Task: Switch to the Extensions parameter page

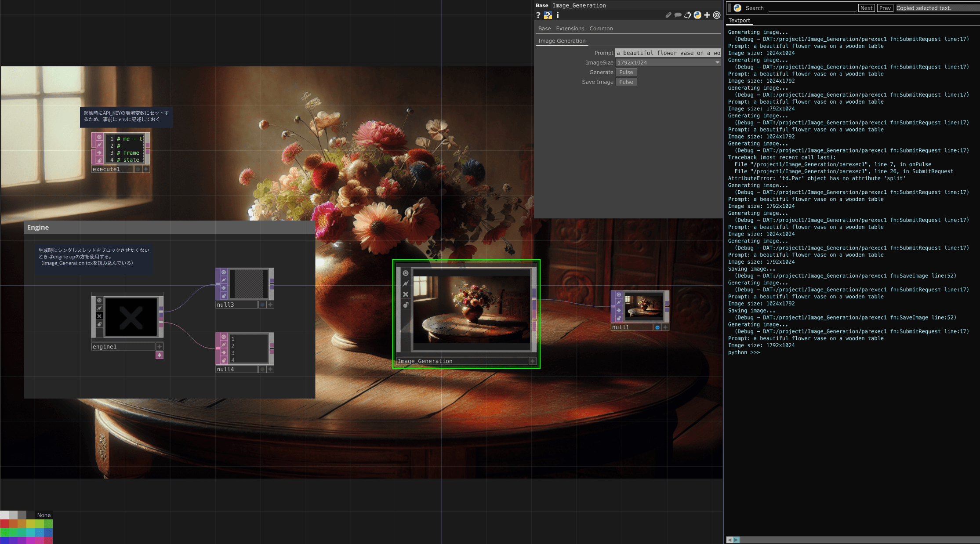Action: pyautogui.click(x=570, y=29)
